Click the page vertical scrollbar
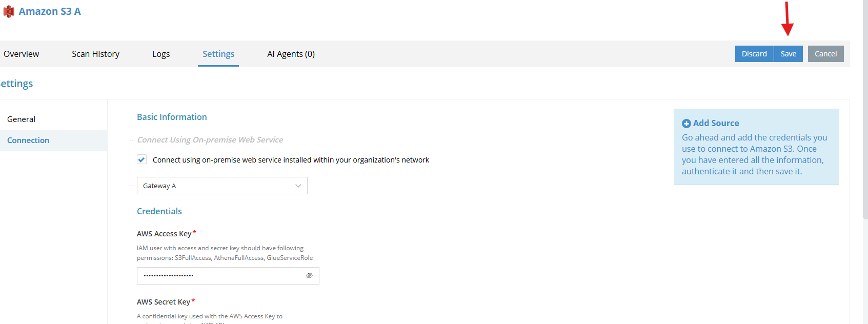This screenshot has width=868, height=324. point(865,110)
